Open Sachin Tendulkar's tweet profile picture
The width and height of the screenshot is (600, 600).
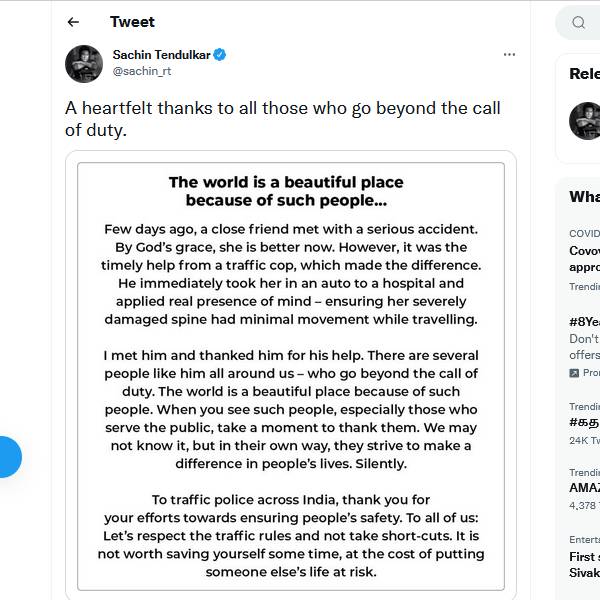click(x=84, y=63)
